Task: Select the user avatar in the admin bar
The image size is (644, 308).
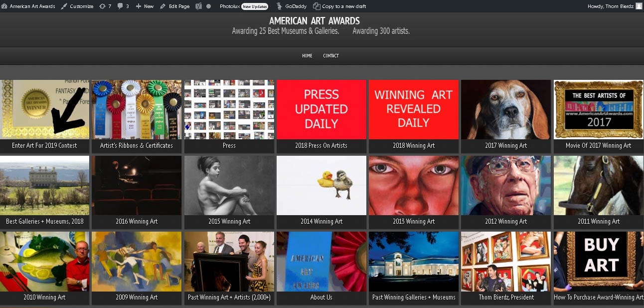Action: click(639, 6)
